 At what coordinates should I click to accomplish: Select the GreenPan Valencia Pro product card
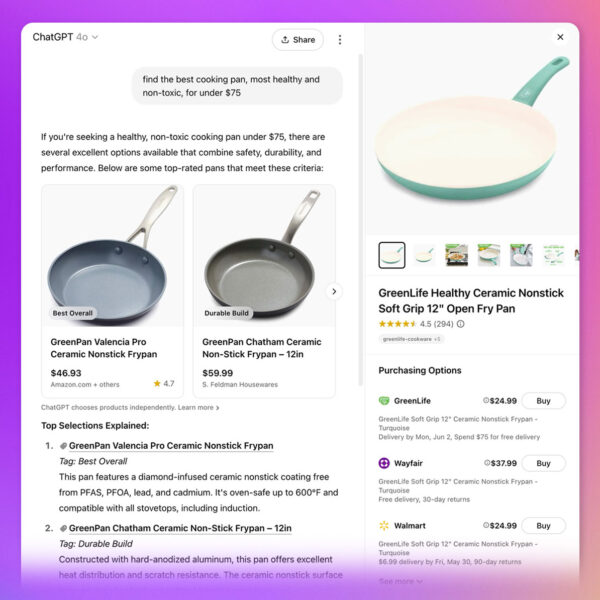click(112, 292)
